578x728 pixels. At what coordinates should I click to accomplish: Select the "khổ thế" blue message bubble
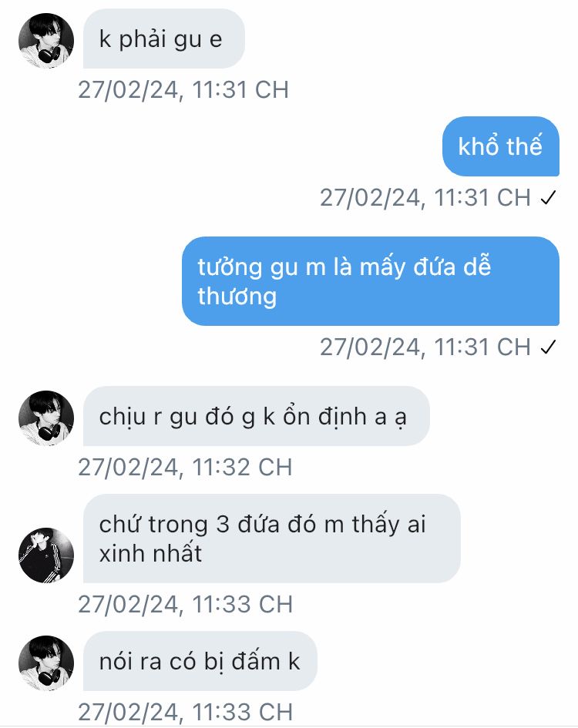pyautogui.click(x=500, y=146)
